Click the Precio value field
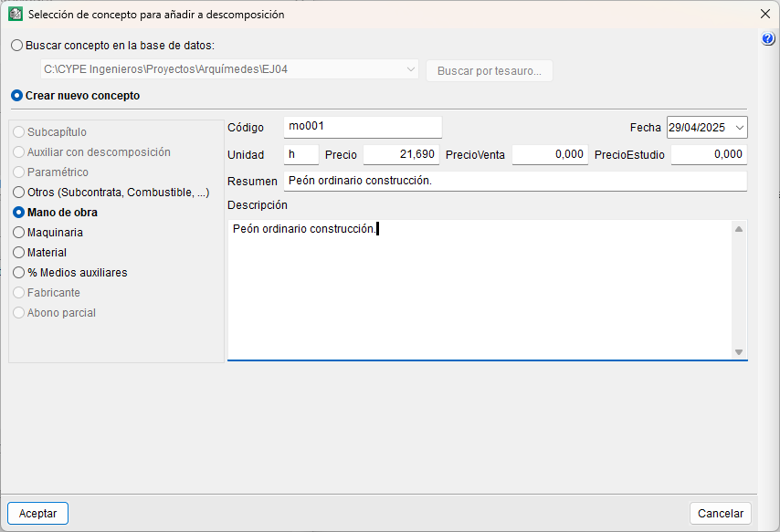 click(x=401, y=155)
